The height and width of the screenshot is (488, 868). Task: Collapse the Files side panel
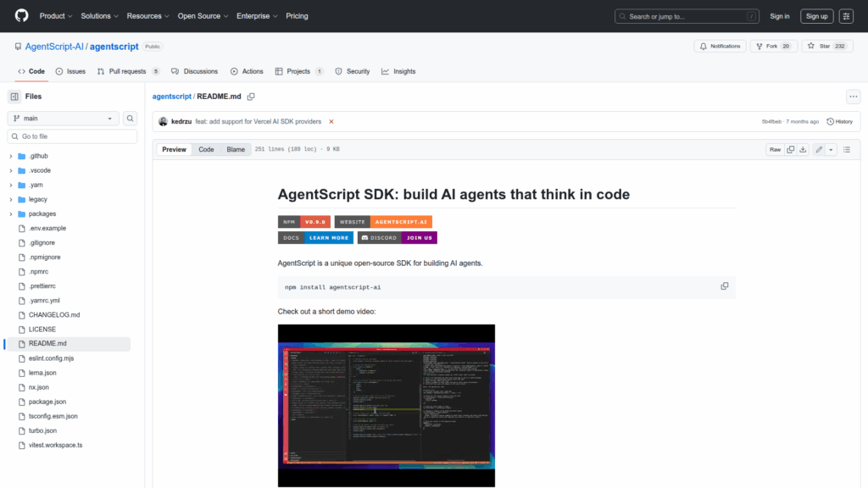pyautogui.click(x=14, y=97)
